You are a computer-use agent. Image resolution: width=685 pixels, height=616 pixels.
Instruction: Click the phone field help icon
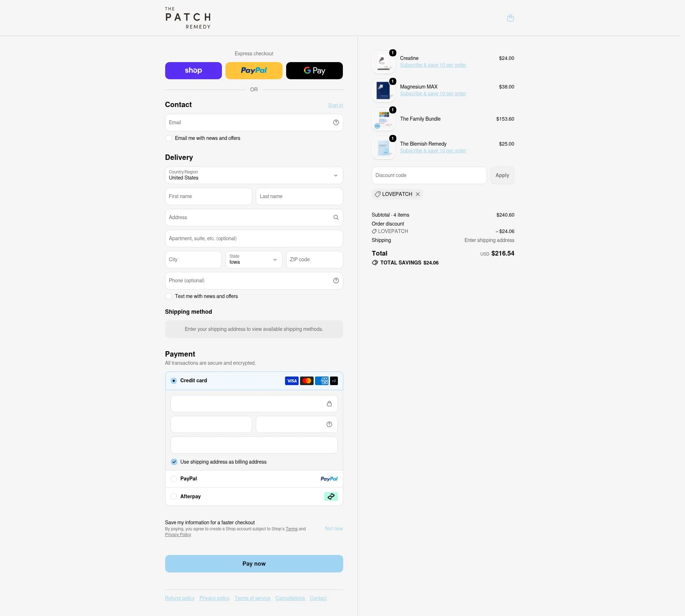pyautogui.click(x=336, y=281)
